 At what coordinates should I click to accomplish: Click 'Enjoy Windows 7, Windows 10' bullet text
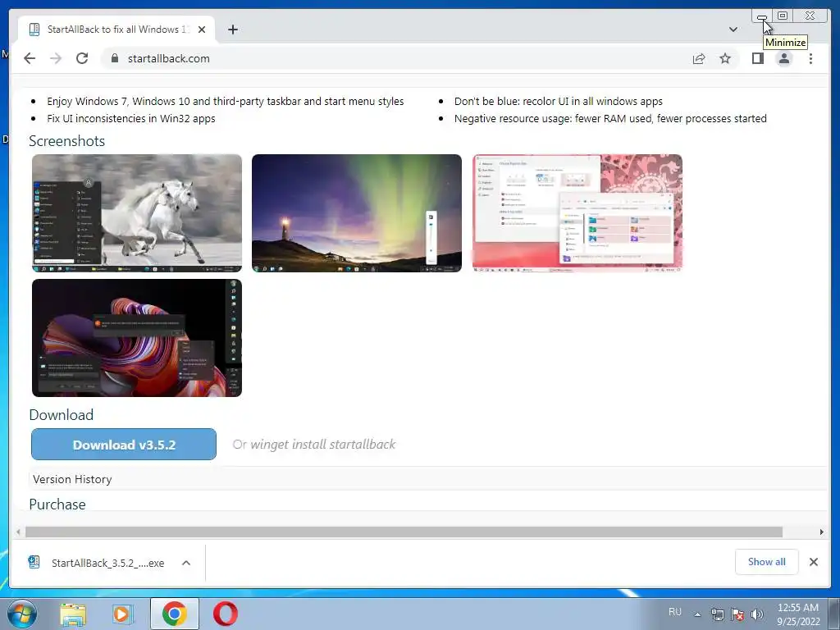(226, 101)
